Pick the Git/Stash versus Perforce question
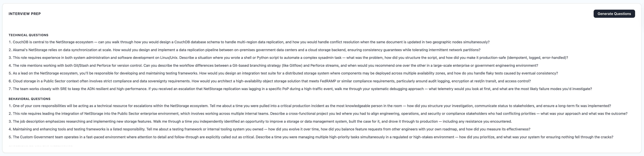This screenshot has height=156, width=644. 273,66
